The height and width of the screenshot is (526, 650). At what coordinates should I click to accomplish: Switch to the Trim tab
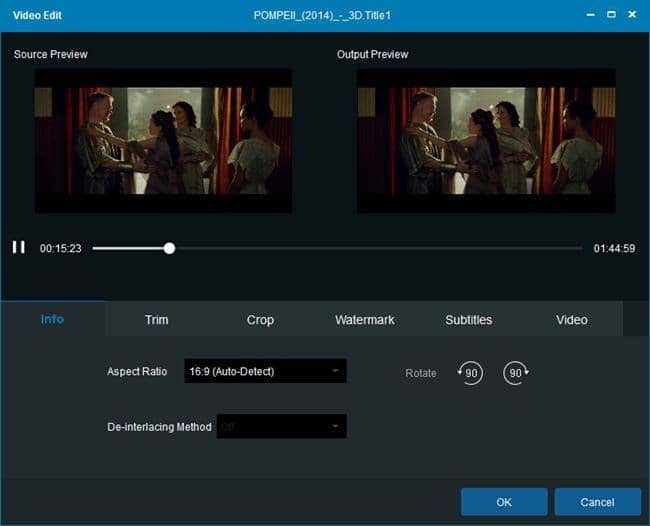(156, 320)
